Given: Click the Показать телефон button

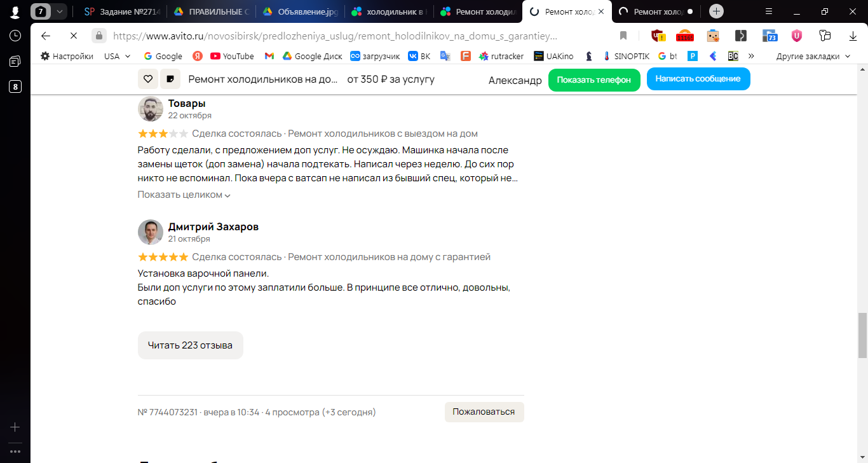Looking at the screenshot, I should (x=594, y=79).
